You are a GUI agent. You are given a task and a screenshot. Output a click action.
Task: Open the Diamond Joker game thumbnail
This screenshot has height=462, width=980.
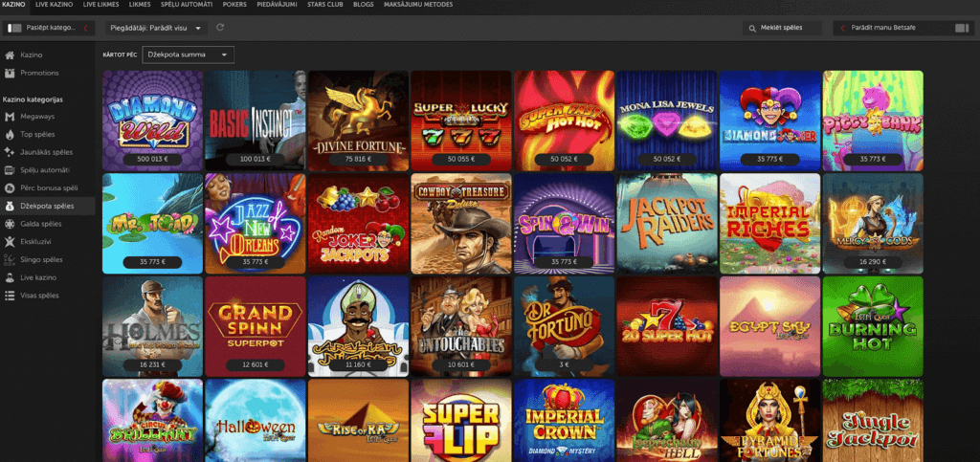[770, 121]
